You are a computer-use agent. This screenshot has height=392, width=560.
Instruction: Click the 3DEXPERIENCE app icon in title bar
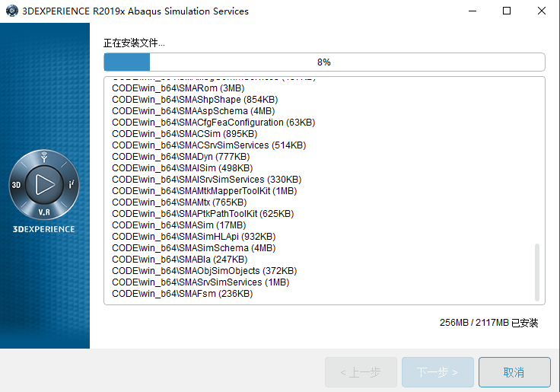[11, 11]
